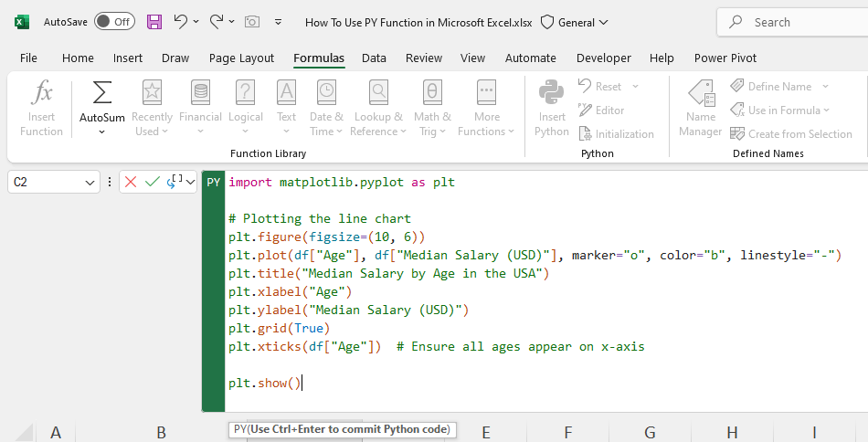
Task: Select column B header
Action: coord(161,432)
